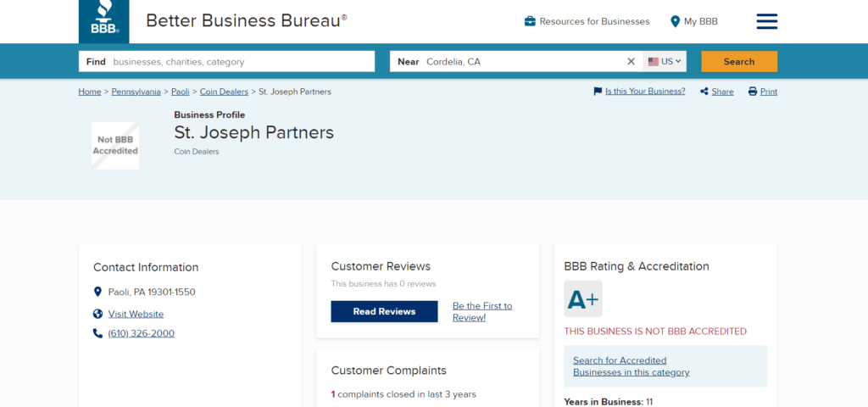Click Be the First to Review link
Screen dimensions: 868x407
point(482,312)
